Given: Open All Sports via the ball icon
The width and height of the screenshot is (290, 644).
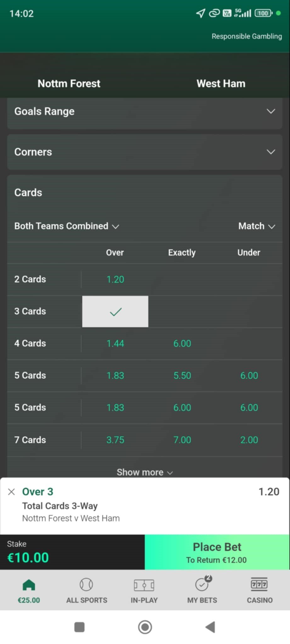Looking at the screenshot, I should [x=87, y=591].
